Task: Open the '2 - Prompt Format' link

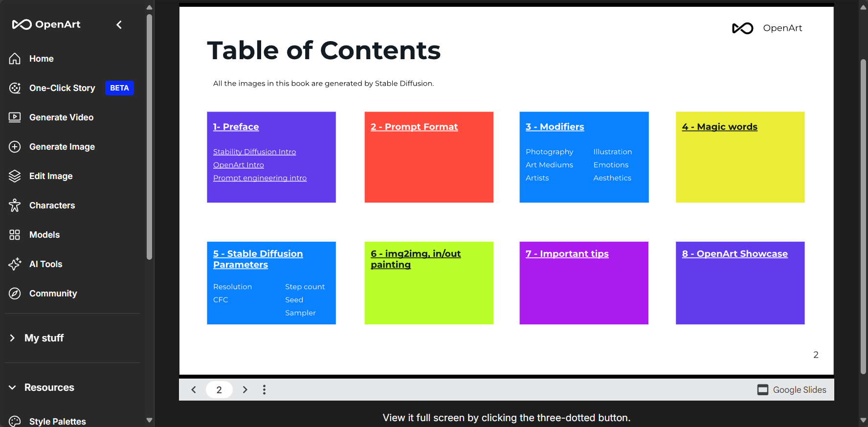Action: click(x=414, y=127)
